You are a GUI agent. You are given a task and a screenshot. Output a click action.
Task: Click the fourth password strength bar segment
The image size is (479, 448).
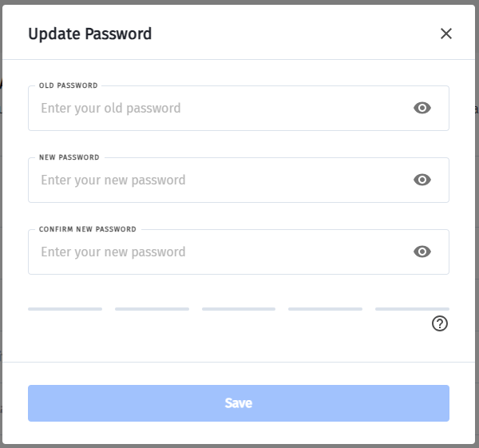click(x=325, y=308)
